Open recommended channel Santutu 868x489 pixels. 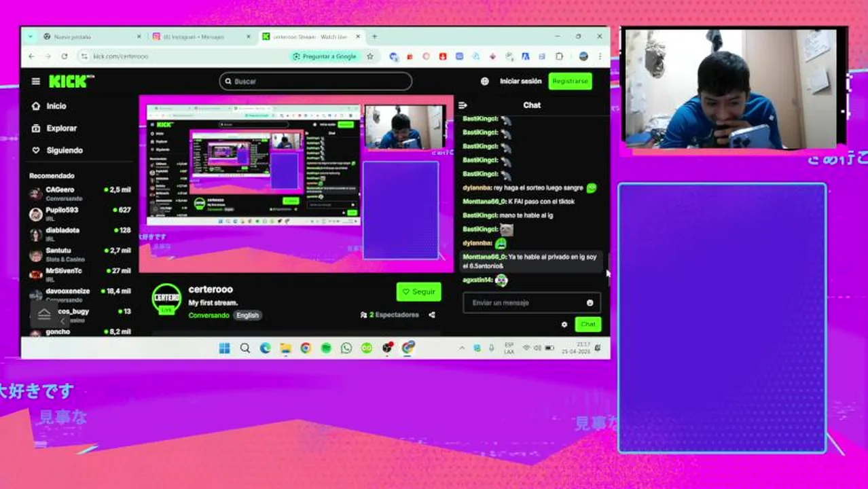click(x=80, y=255)
